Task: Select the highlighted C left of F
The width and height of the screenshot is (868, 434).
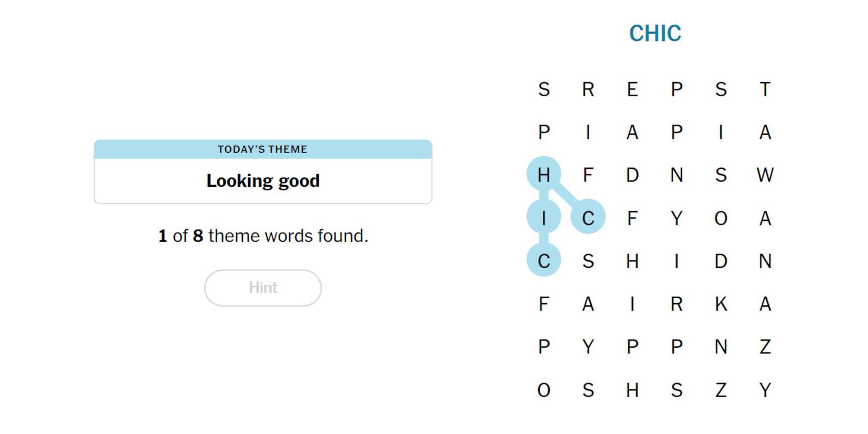Action: [588, 217]
